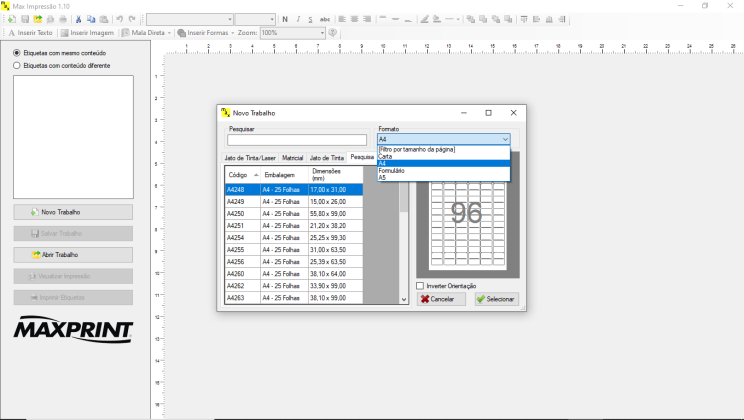Sort by the 'Código' column header
The height and width of the screenshot is (420, 744).
(242, 175)
